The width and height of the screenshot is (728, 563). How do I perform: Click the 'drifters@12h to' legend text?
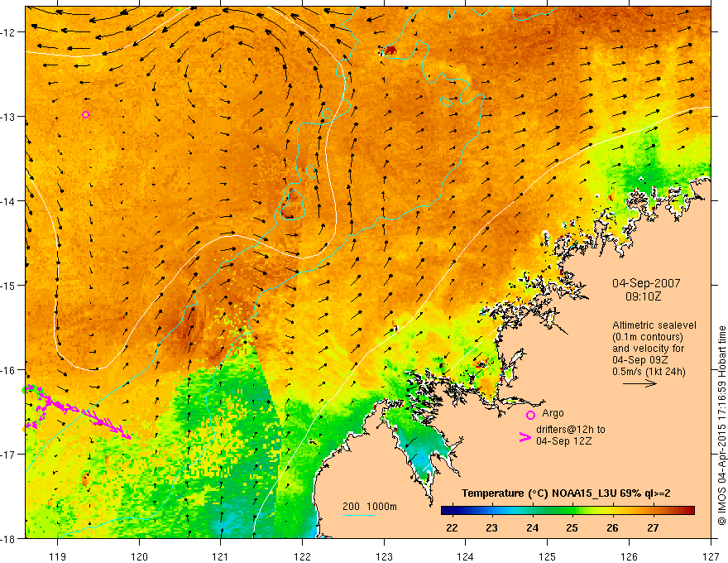pos(571,430)
